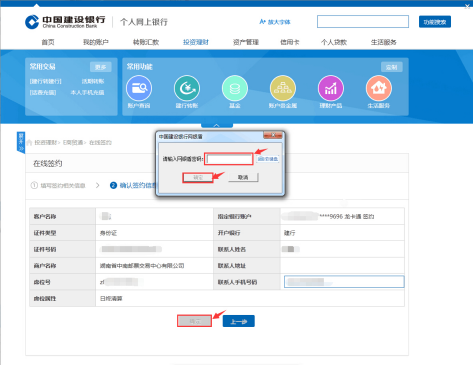Viewport: 474px width, 365px height.
Task: Open the soft keyboard link beside the password field
Action: click(268, 159)
